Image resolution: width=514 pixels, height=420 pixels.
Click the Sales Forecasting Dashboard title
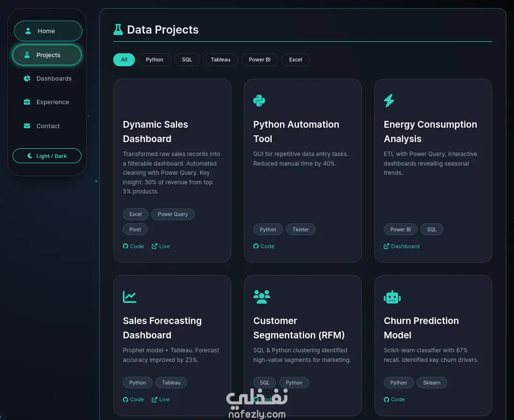(x=162, y=328)
